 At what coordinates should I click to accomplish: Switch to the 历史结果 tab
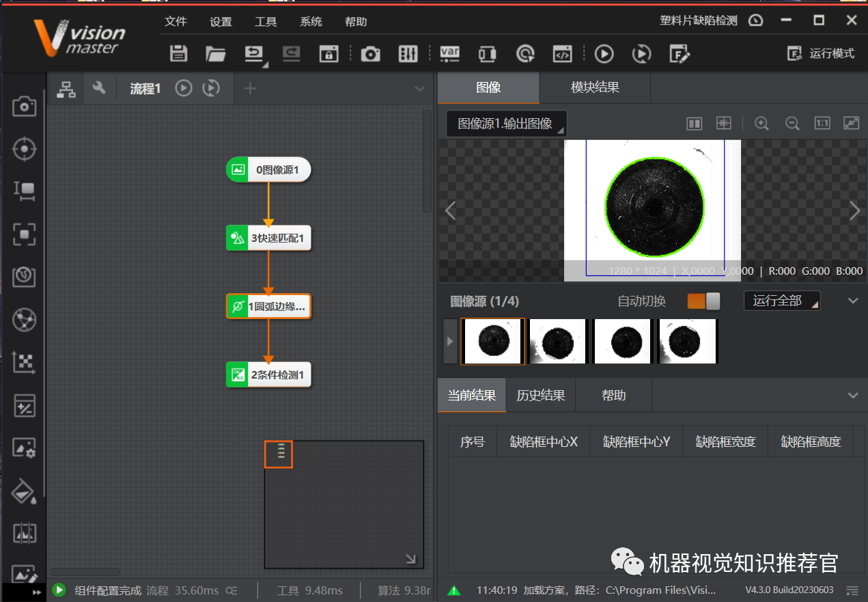tap(541, 396)
